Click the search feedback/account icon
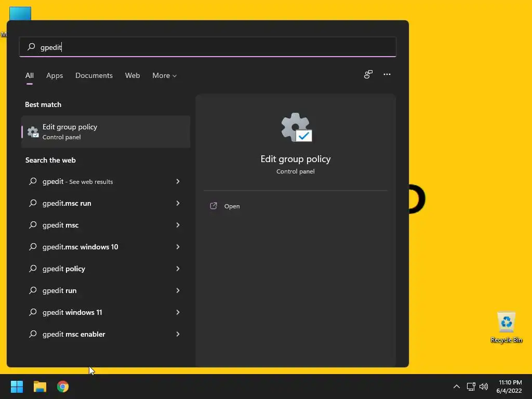Image resolution: width=532 pixels, height=399 pixels. (368, 74)
